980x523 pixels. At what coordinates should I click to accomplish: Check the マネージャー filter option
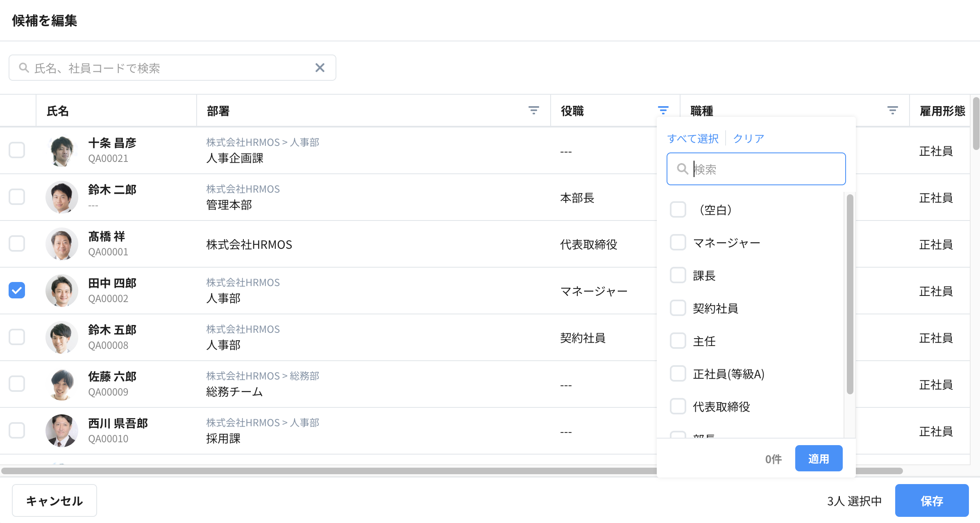pyautogui.click(x=678, y=242)
